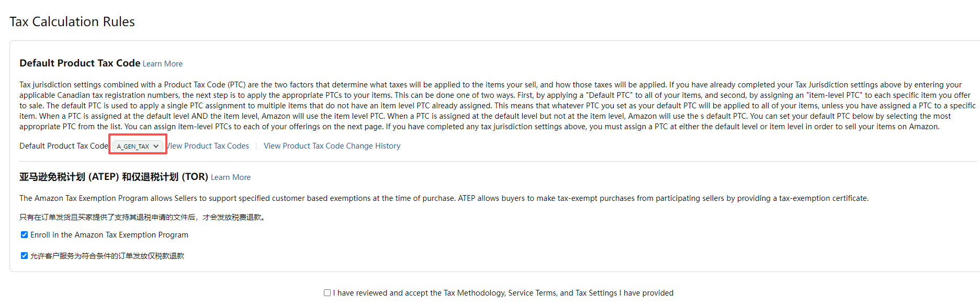Click Learn More beside Default Product Tax Code
Image resolution: width=980 pixels, height=305 pixels.
coord(163,64)
